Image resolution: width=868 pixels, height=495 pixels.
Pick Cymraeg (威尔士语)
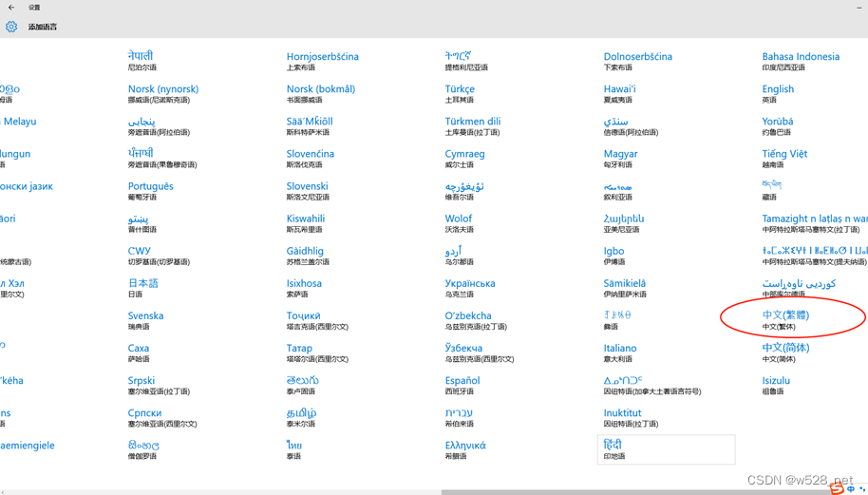coord(464,159)
